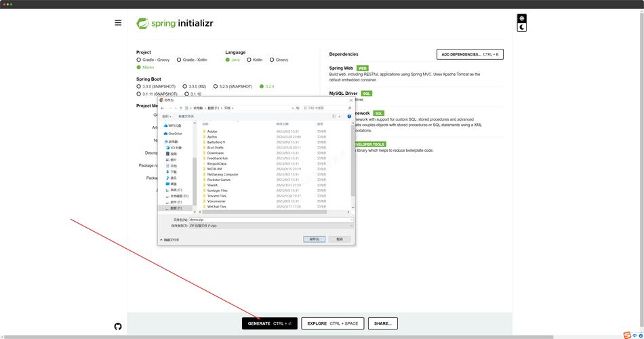The width and height of the screenshot is (644, 339).
Task: Click 保存 (Save) in the dialog
Action: [x=314, y=239]
